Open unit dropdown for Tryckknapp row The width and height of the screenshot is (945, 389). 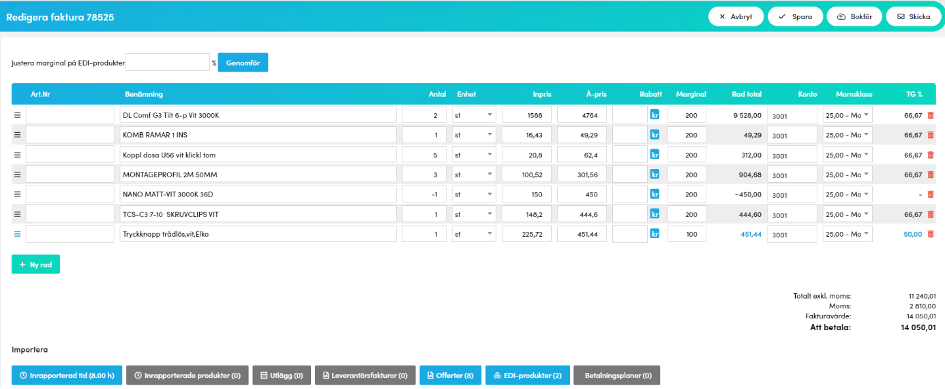click(x=474, y=234)
